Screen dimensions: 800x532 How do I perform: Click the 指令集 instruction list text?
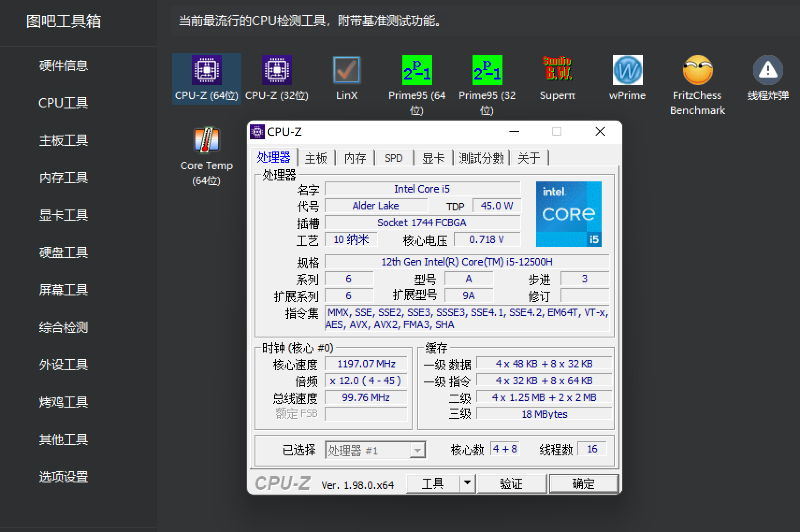(467, 318)
